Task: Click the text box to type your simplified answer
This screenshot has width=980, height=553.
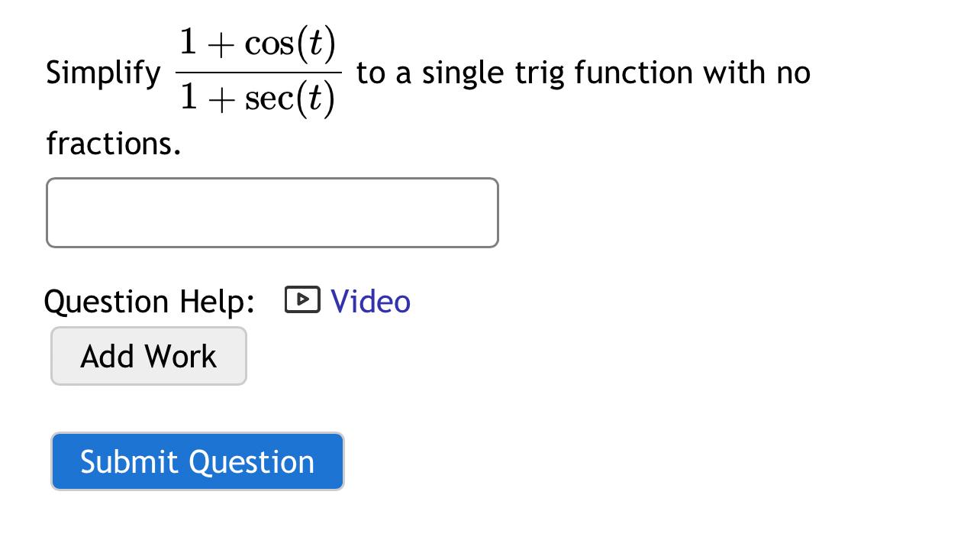Action: 272,212
